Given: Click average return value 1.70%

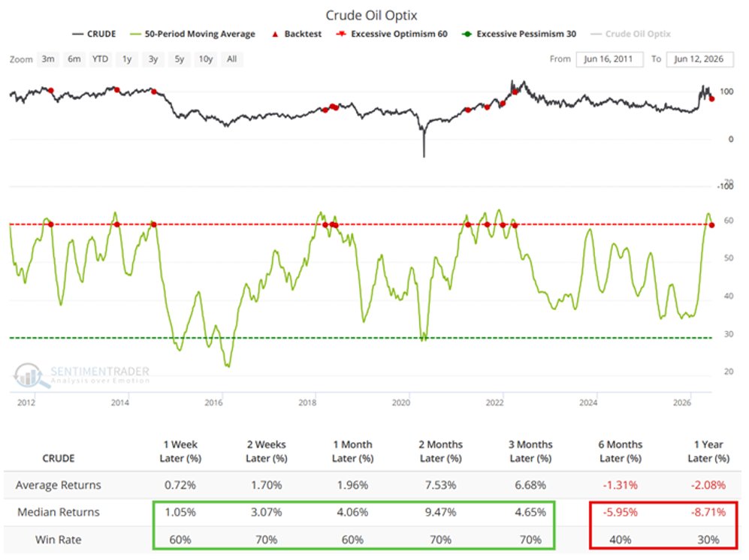Looking at the screenshot, I should coord(267,485).
